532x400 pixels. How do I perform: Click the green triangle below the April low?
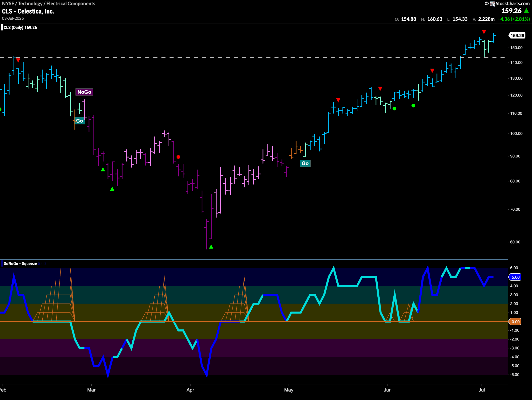click(211, 247)
